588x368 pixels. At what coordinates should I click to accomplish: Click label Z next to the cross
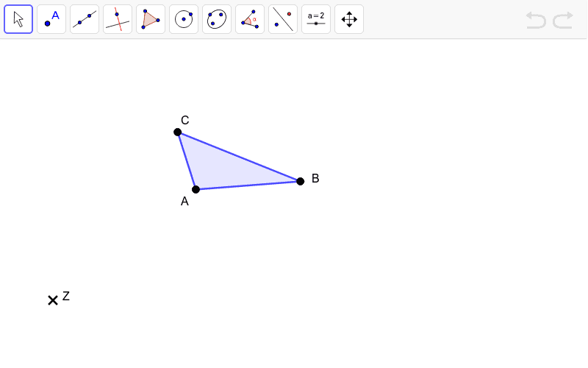pos(66,296)
